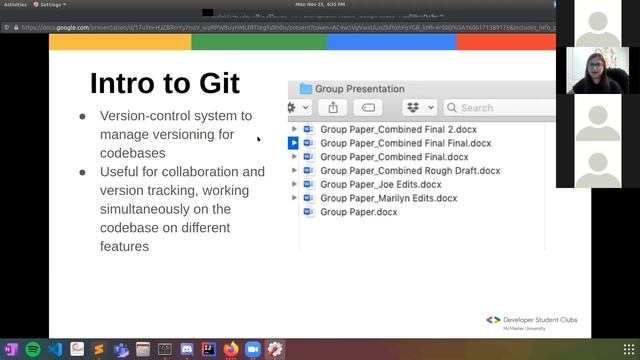Image resolution: width=640 pixels, height=360 pixels.
Task: Click Activities in the top bar
Action: pyautogui.click(x=15, y=4)
